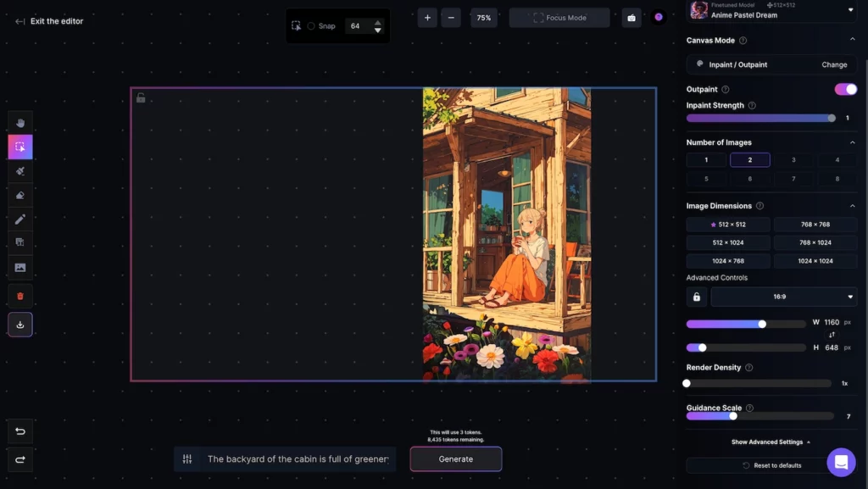Choose the Pencil draw tool
Image resolution: width=868 pixels, height=489 pixels.
point(20,219)
